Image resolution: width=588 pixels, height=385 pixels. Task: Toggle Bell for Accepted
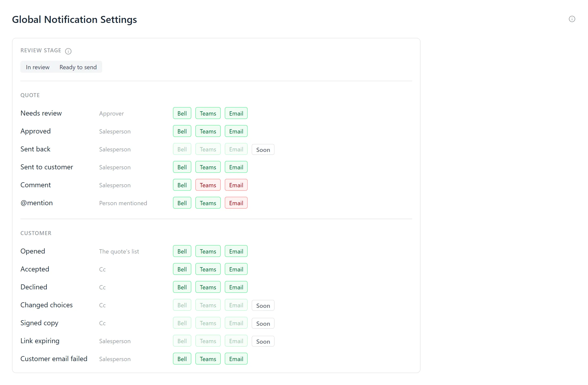coord(182,269)
